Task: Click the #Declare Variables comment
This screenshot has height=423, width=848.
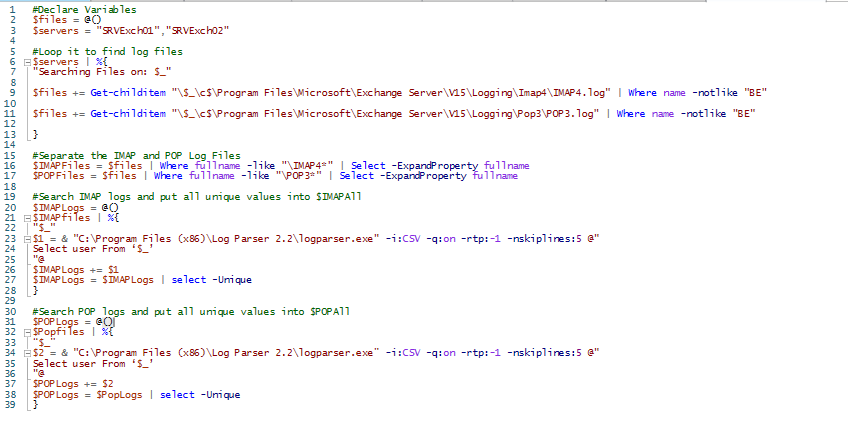Action: pos(75,10)
